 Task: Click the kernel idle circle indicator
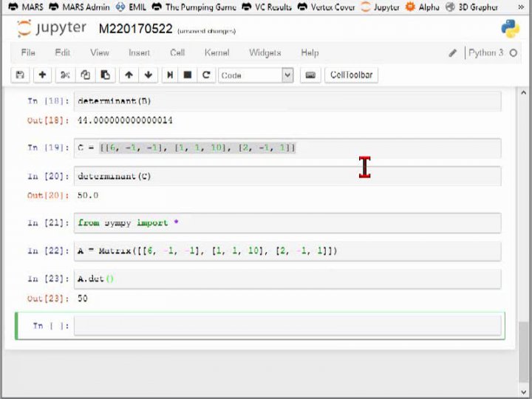tap(514, 53)
